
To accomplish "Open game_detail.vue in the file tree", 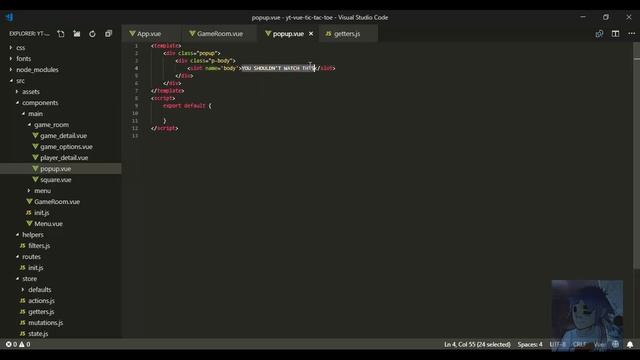I will coord(63,136).
